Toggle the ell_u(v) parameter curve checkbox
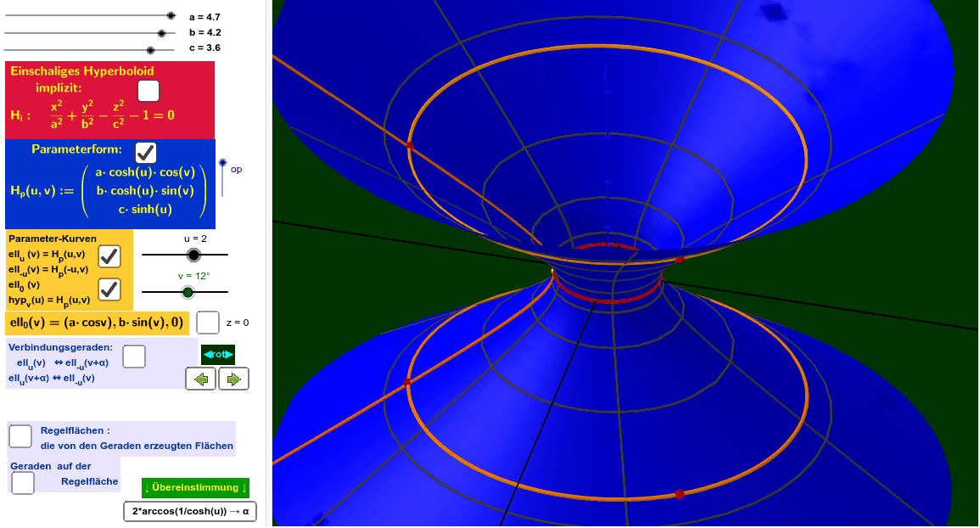 coord(109,256)
